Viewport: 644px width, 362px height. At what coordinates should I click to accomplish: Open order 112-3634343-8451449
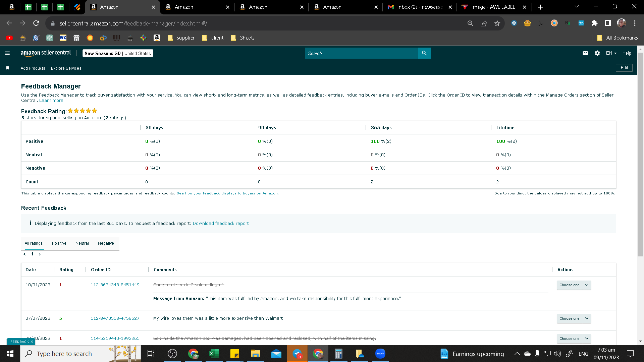click(115, 285)
